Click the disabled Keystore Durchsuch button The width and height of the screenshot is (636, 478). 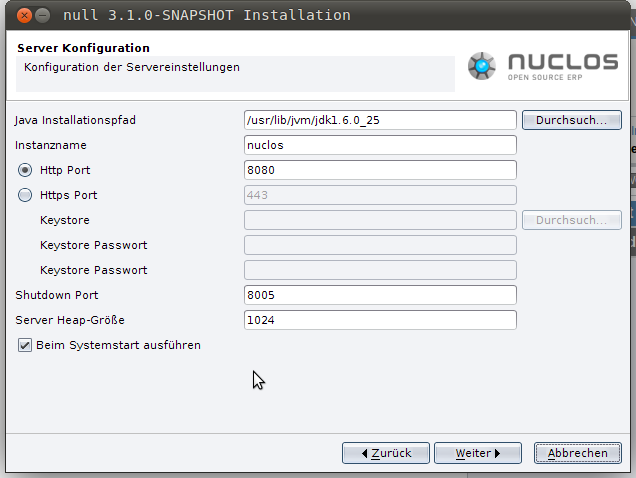click(572, 220)
